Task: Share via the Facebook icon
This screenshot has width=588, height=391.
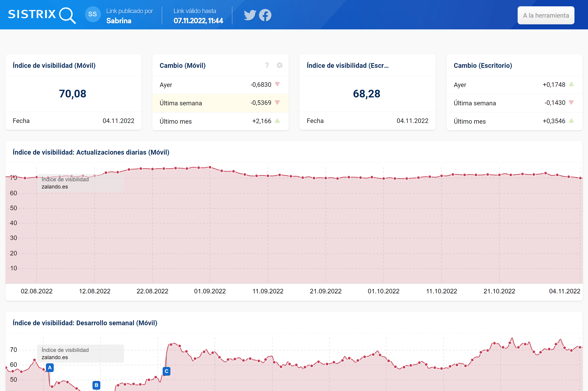Action: point(265,15)
